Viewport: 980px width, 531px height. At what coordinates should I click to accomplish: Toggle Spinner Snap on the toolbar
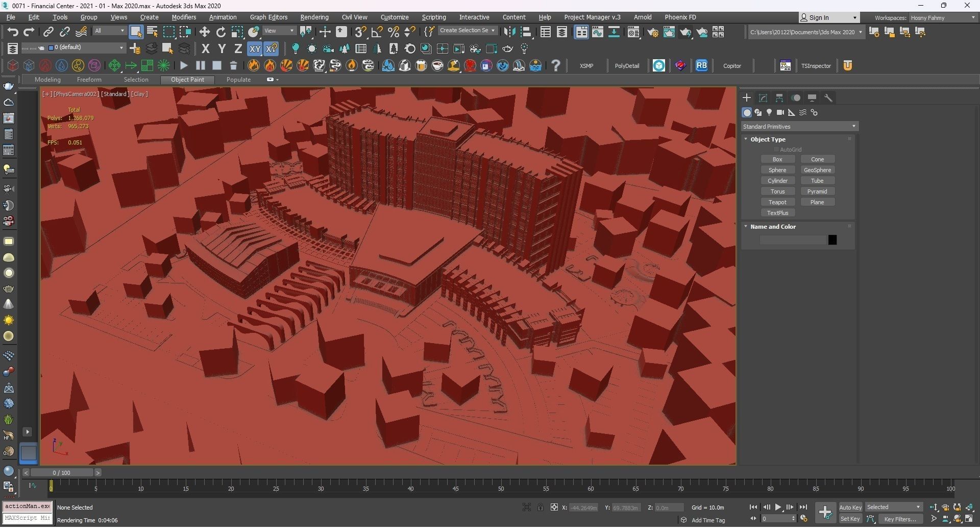409,32
